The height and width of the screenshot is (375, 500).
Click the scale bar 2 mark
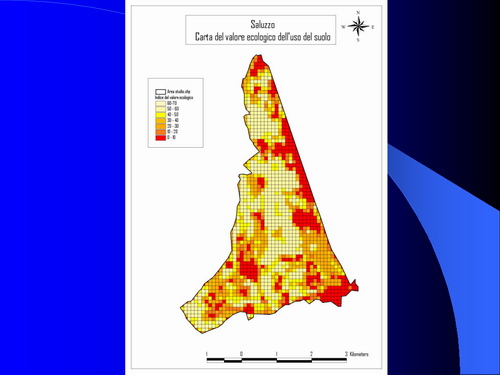(311, 354)
